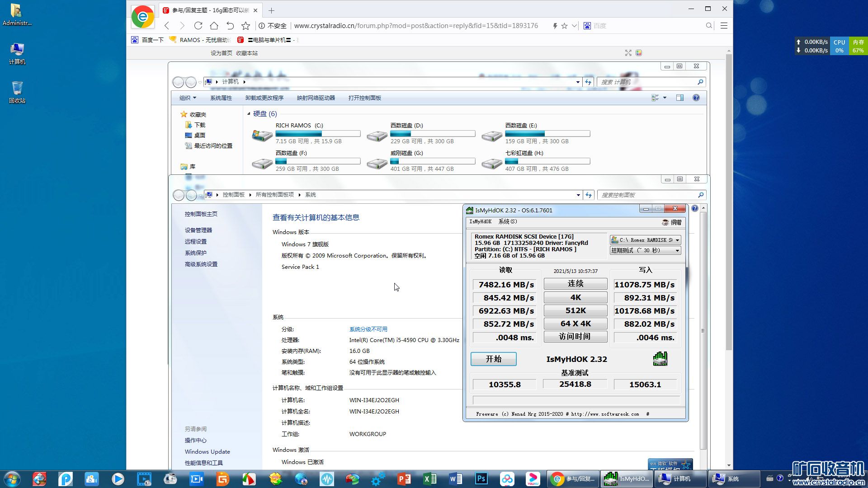Open the 系统(S) menu in IsMyHdOK
868x488 pixels.
tap(507, 221)
